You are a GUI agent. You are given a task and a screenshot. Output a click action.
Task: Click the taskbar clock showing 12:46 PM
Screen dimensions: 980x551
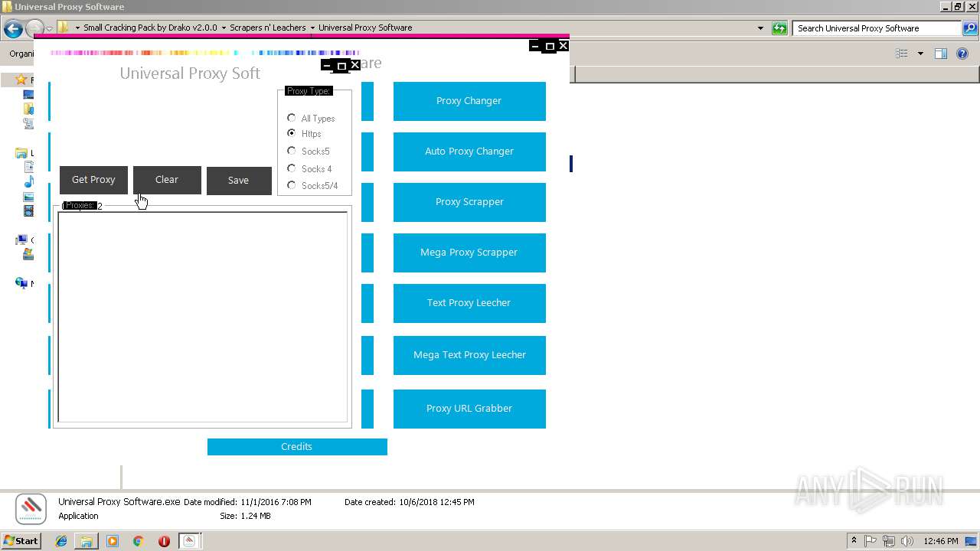point(940,541)
